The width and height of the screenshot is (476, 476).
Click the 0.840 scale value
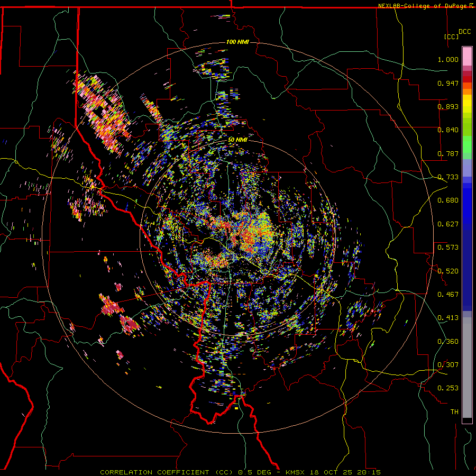[x=448, y=130]
